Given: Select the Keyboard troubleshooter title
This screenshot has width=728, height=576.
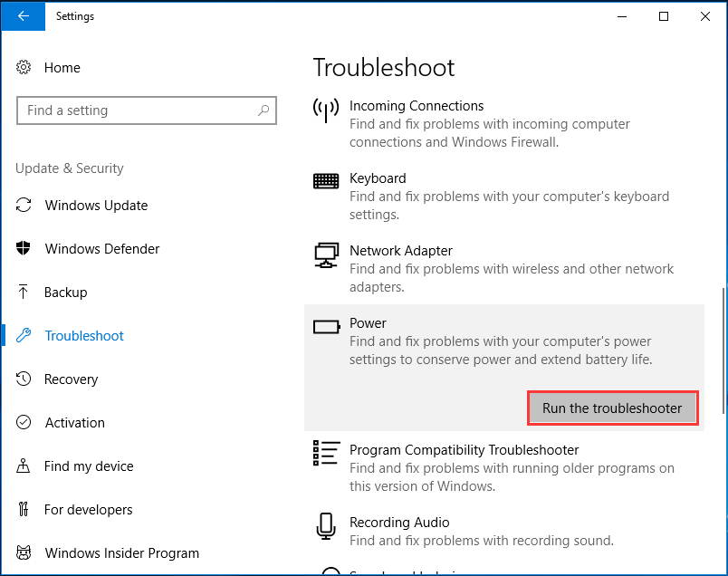Looking at the screenshot, I should point(378,178).
